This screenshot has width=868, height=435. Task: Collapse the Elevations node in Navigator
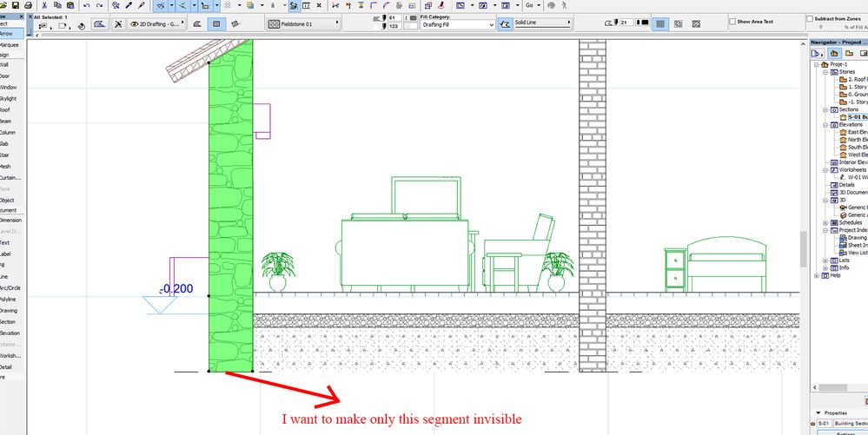[x=825, y=125]
